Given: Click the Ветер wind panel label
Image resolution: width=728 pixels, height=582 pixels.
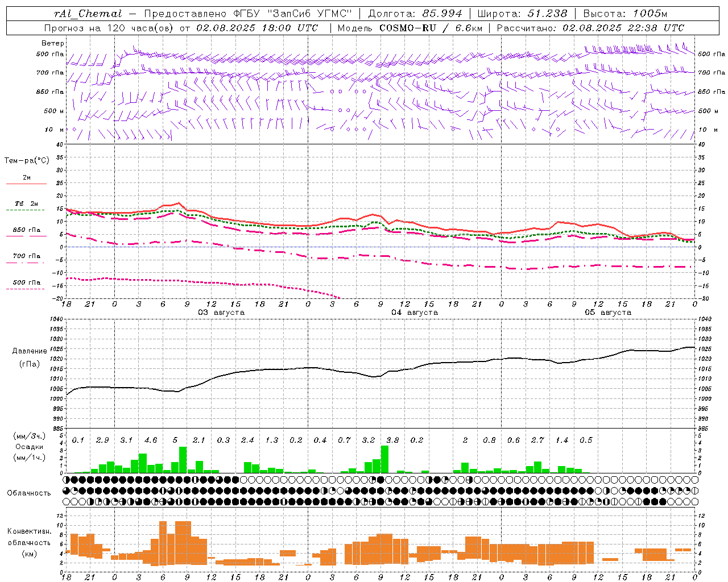Looking at the screenshot, I should coord(52,43).
